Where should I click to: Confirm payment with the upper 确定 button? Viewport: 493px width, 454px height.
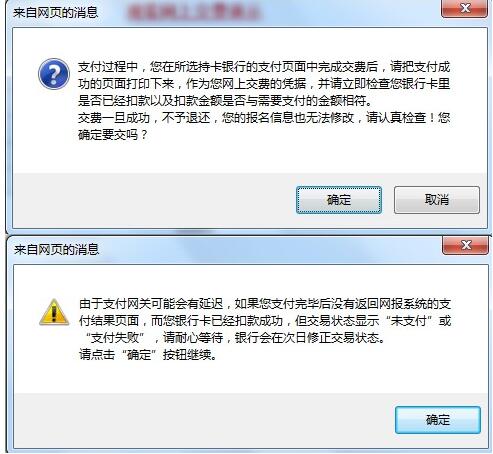[339, 200]
